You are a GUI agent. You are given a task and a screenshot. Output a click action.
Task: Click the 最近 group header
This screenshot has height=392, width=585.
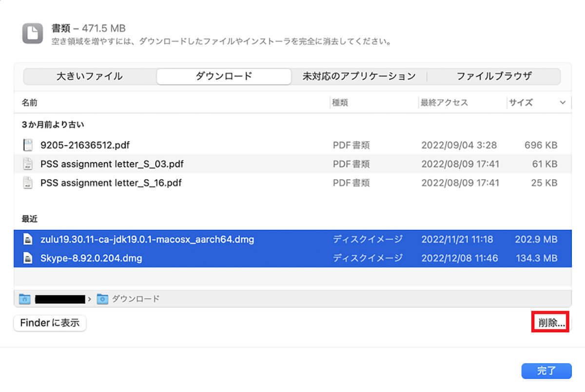pyautogui.click(x=29, y=219)
